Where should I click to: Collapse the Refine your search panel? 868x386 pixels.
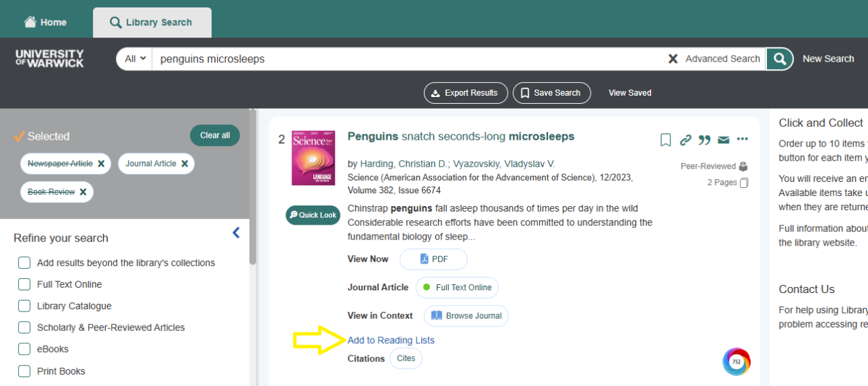(236, 233)
